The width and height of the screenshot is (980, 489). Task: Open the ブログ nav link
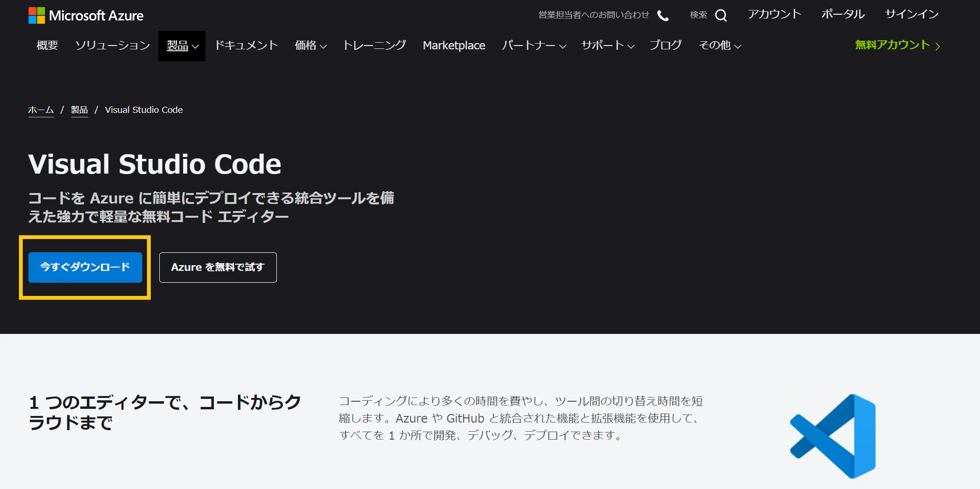666,45
